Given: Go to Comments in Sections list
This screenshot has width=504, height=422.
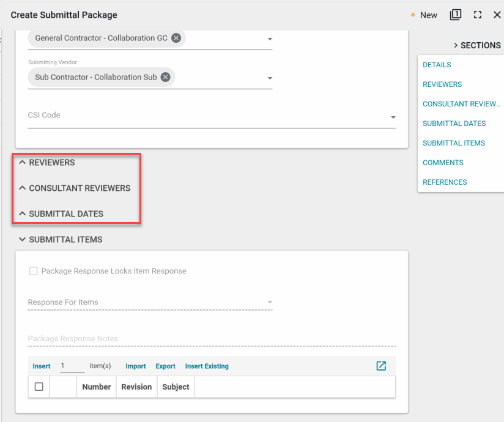Looking at the screenshot, I should click(443, 163).
